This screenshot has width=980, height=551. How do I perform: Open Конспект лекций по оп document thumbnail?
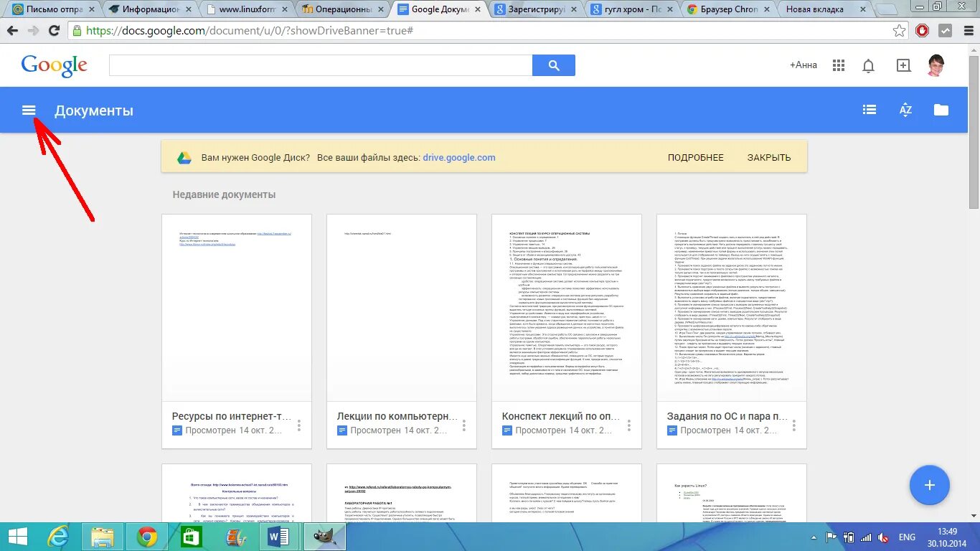click(567, 308)
